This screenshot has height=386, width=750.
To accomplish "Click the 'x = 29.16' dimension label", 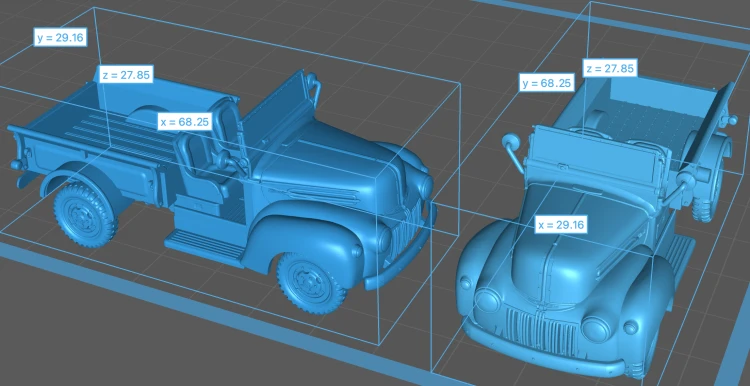I will pos(561,224).
